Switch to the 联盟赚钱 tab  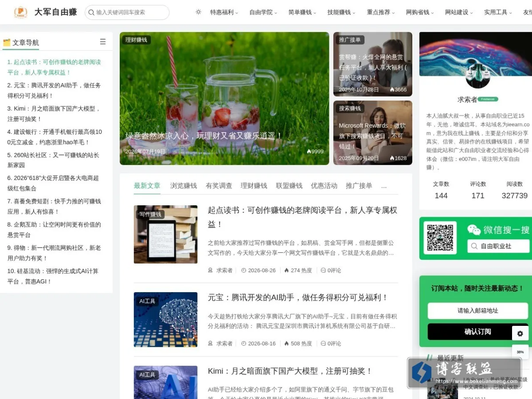(289, 186)
